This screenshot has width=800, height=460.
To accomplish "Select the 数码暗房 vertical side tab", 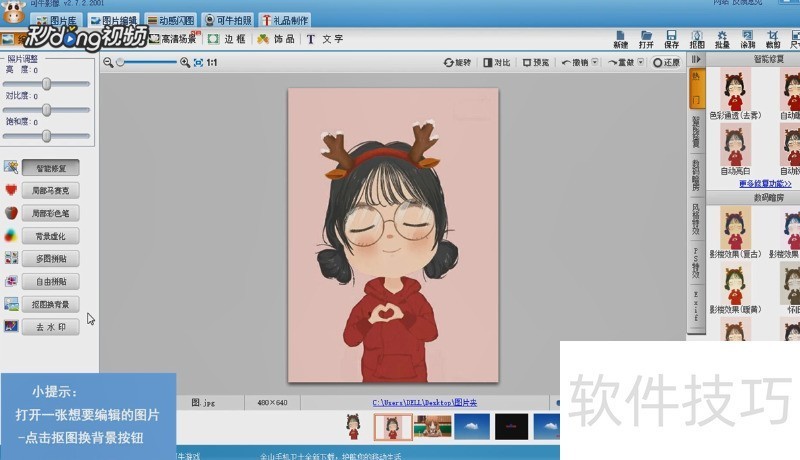I will (x=696, y=175).
